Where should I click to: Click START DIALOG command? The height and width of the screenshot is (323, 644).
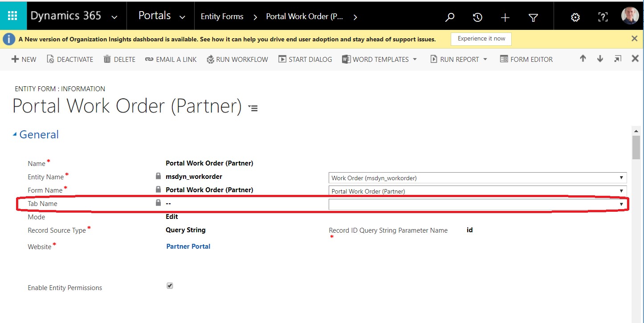[305, 59]
